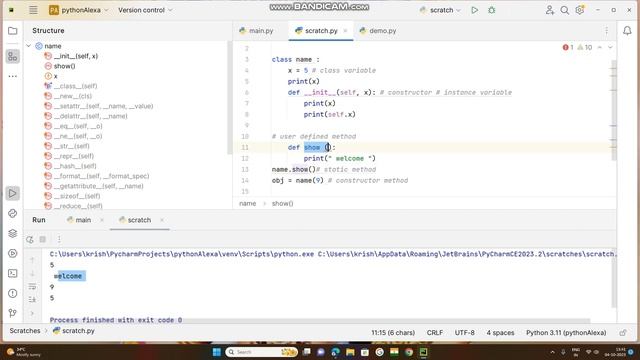The image size is (640, 360).
Task: Open pythonAlexa project dropdown
Action: click(79, 10)
